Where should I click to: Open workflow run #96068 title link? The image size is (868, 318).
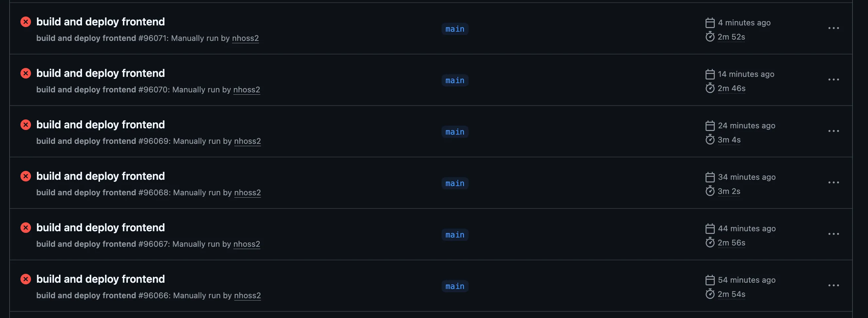point(101,176)
